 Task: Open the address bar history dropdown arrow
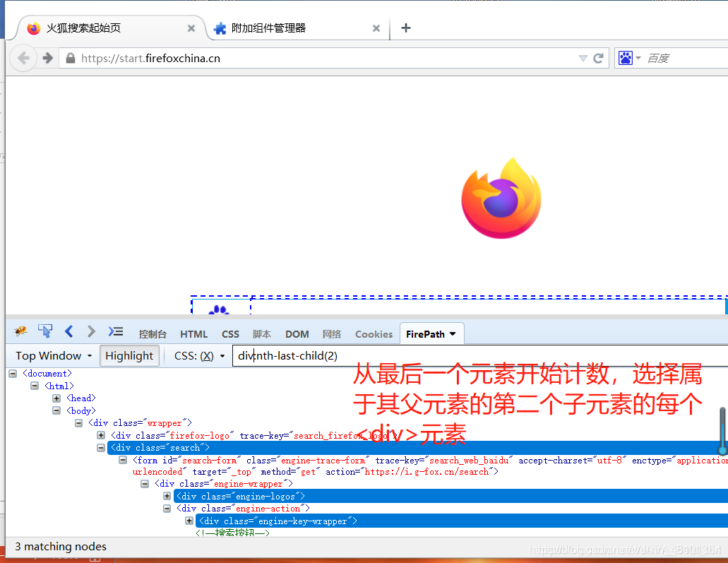coord(583,58)
